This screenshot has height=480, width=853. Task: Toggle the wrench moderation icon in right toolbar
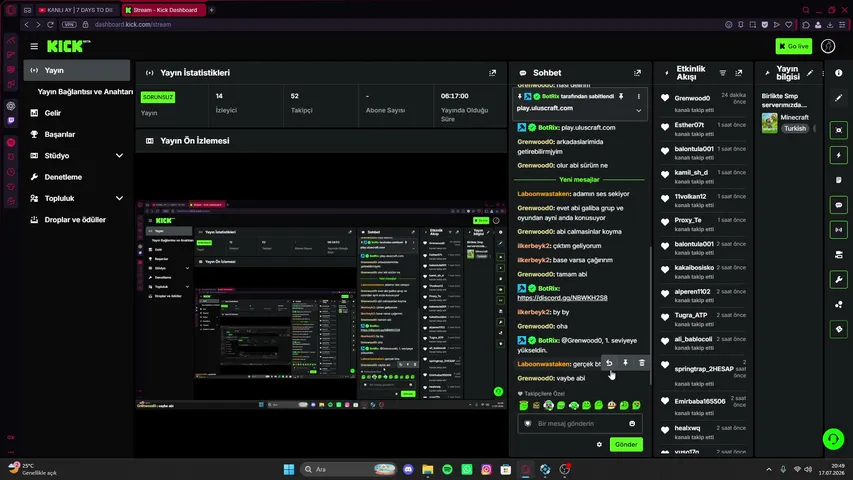click(838, 280)
